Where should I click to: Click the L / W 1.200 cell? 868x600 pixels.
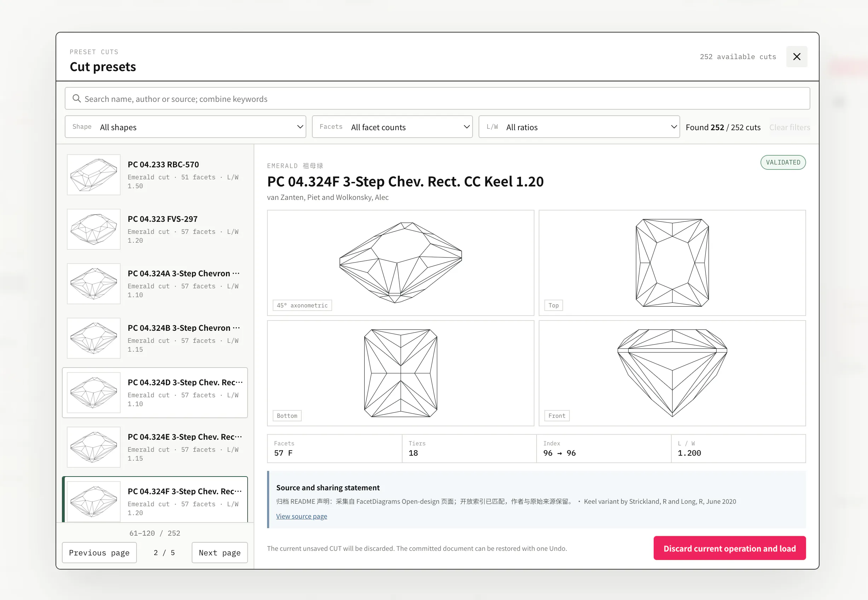738,449
